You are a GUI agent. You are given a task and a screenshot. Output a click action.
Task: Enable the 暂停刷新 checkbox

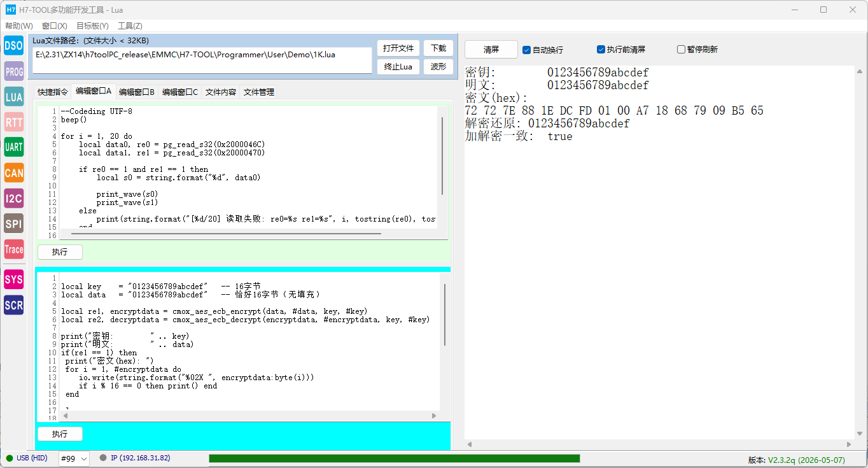pos(681,50)
